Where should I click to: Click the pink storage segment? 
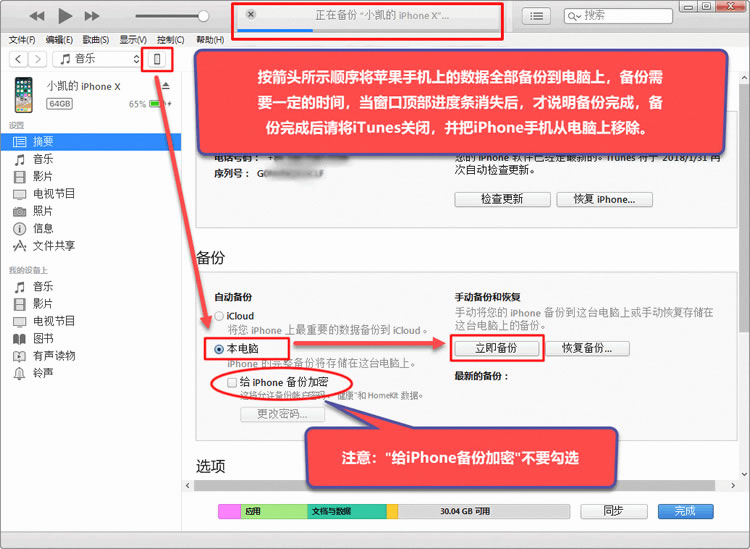click(229, 511)
